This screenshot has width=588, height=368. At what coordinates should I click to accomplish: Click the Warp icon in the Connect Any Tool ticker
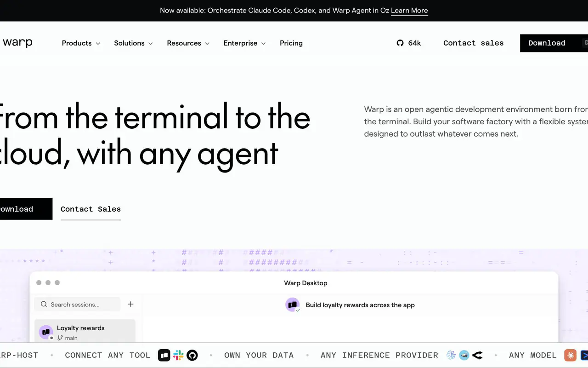[164, 355]
